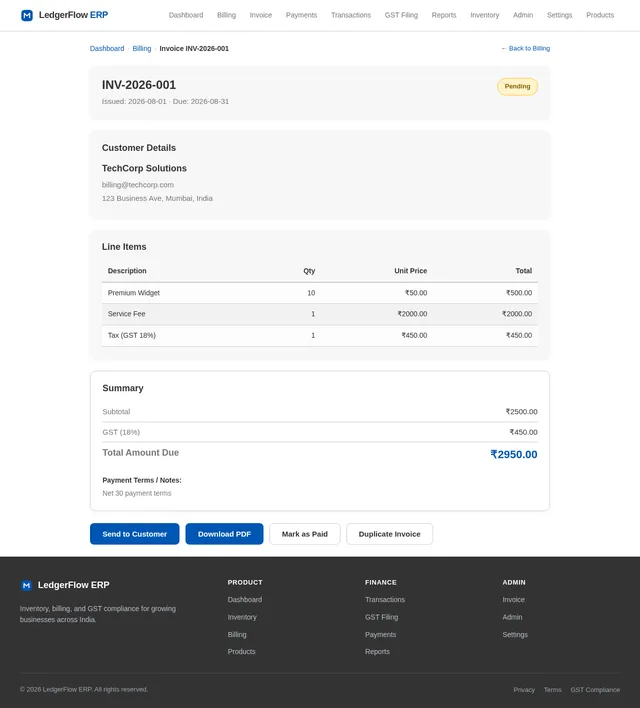Click the Description column header
The image size is (640, 708).
127,271
